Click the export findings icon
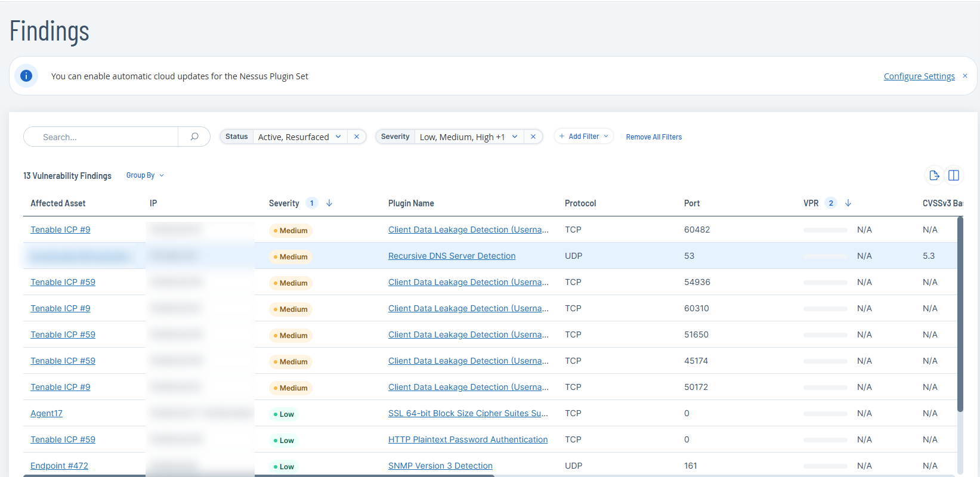This screenshot has height=477, width=980. [x=934, y=175]
